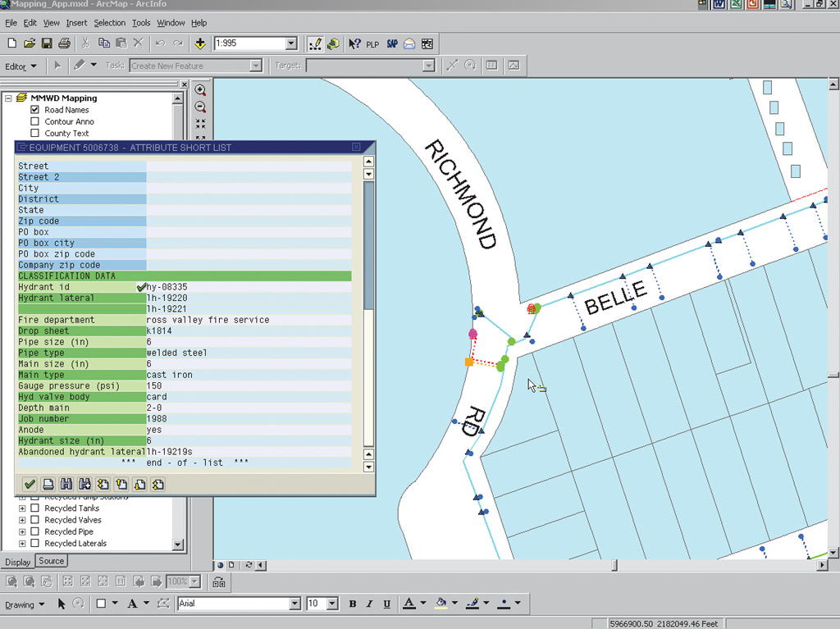Turn on the Recycled Valves layer
The image size is (840, 629).
pos(35,520)
